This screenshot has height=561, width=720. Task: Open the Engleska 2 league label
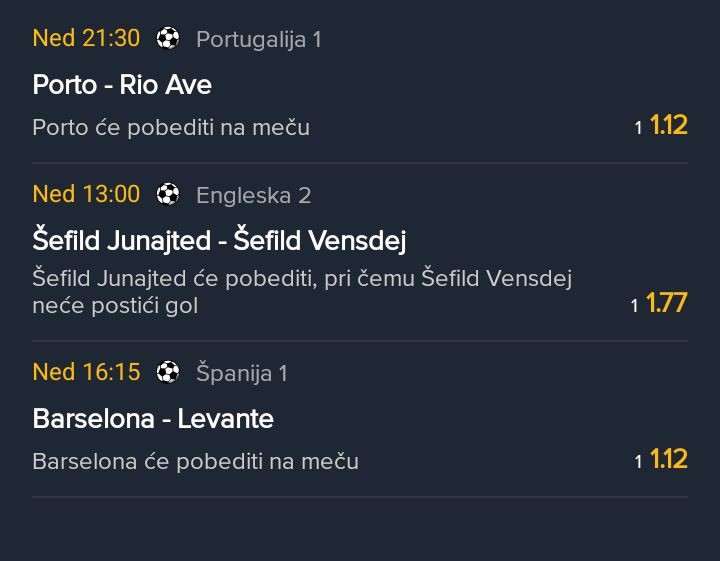coord(253,195)
